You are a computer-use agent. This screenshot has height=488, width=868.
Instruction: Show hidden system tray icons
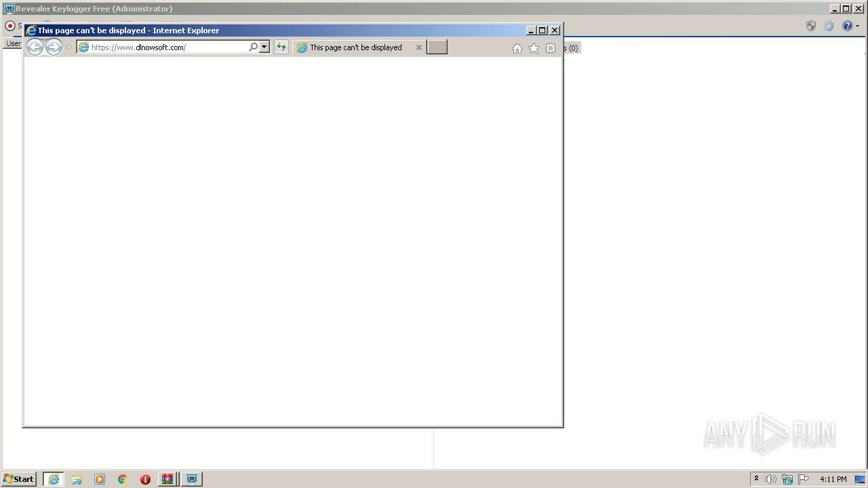(x=756, y=479)
